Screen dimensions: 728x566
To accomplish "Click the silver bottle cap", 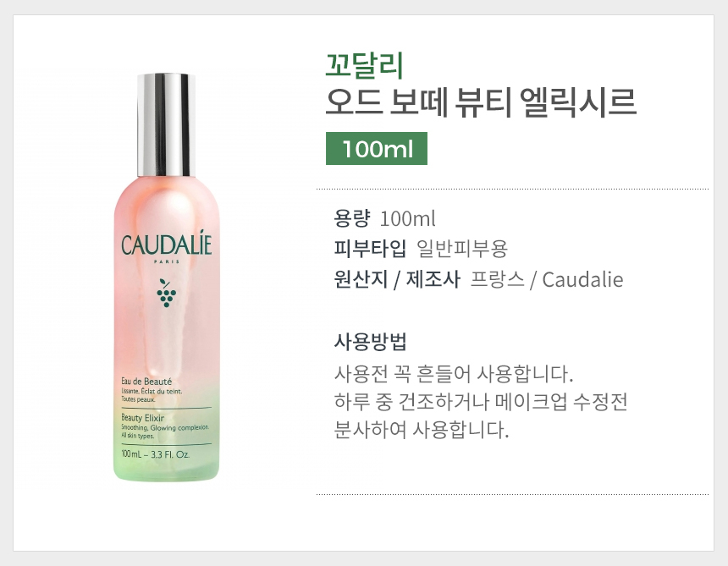I will point(166,124).
